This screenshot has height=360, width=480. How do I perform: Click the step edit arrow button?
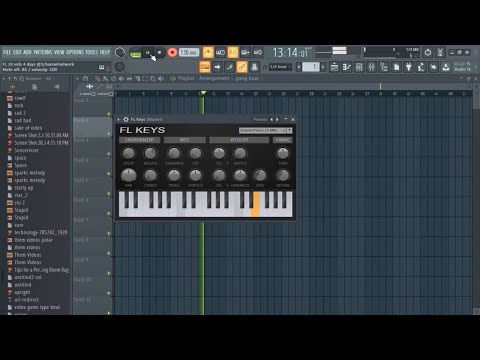pos(217,67)
